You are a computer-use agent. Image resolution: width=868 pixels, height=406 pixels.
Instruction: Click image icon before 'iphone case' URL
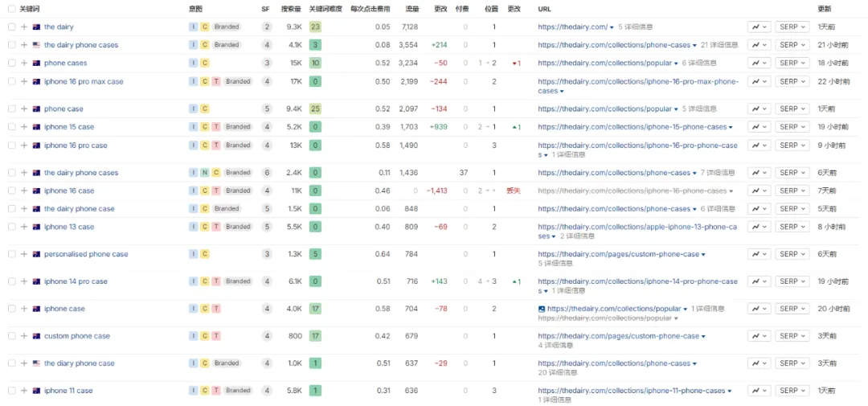pos(542,309)
